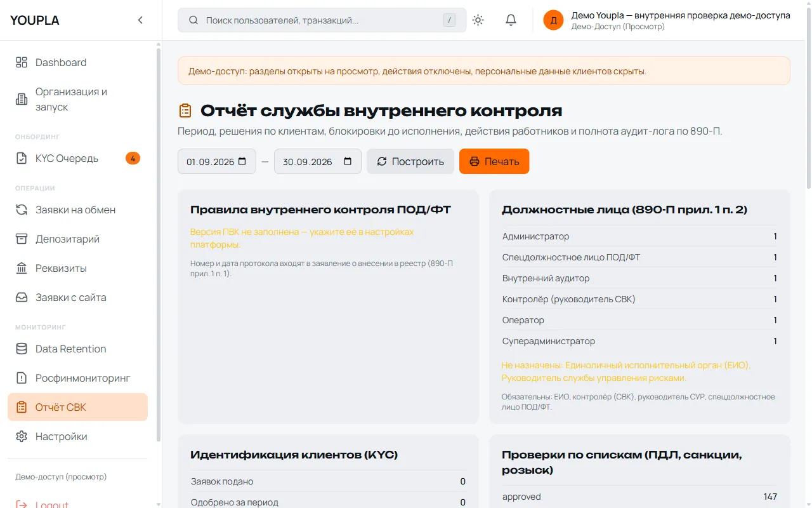Open notifications bell
Viewport: 812px width, 508px height.
coord(511,20)
